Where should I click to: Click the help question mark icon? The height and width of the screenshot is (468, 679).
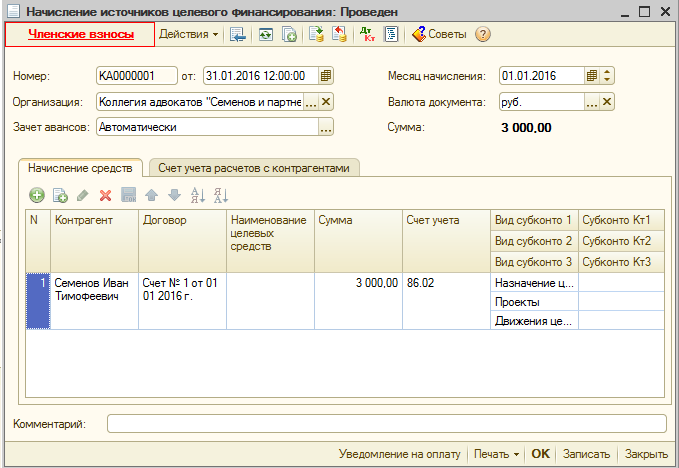click(483, 34)
